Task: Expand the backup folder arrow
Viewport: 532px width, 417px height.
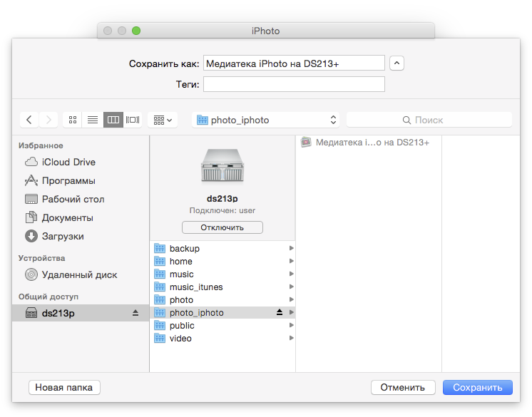Action: [x=291, y=249]
